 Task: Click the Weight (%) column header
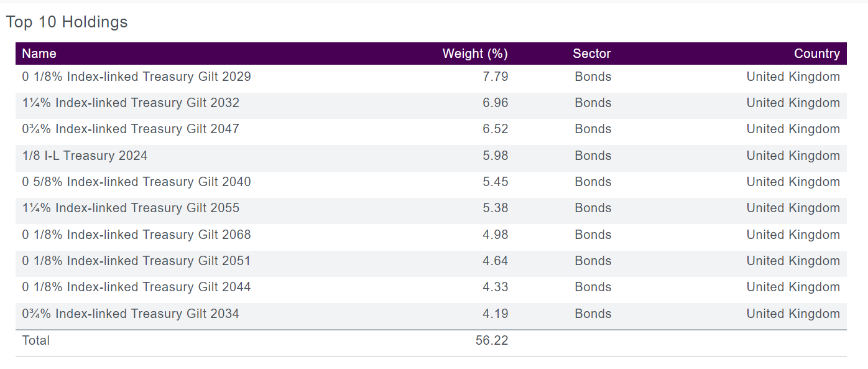click(x=475, y=54)
